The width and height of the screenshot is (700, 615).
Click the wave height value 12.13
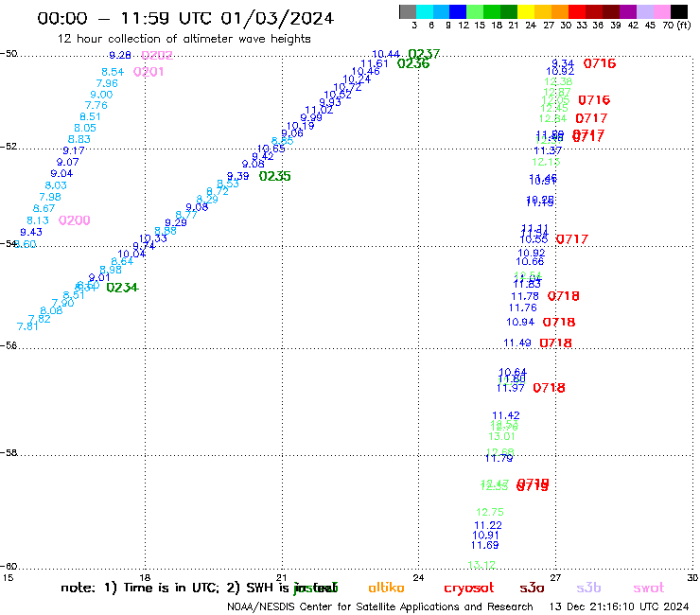pyautogui.click(x=546, y=162)
